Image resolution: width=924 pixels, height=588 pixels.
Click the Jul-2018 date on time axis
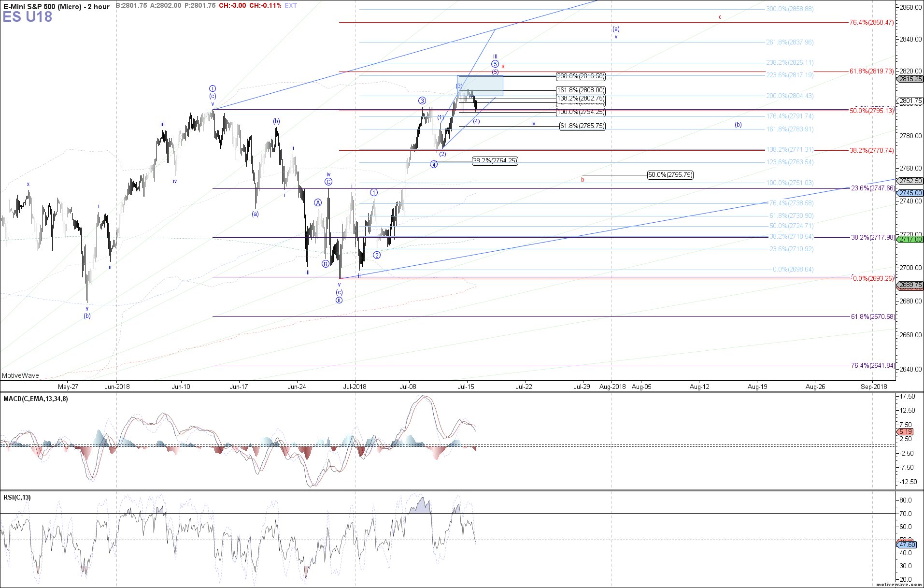355,387
